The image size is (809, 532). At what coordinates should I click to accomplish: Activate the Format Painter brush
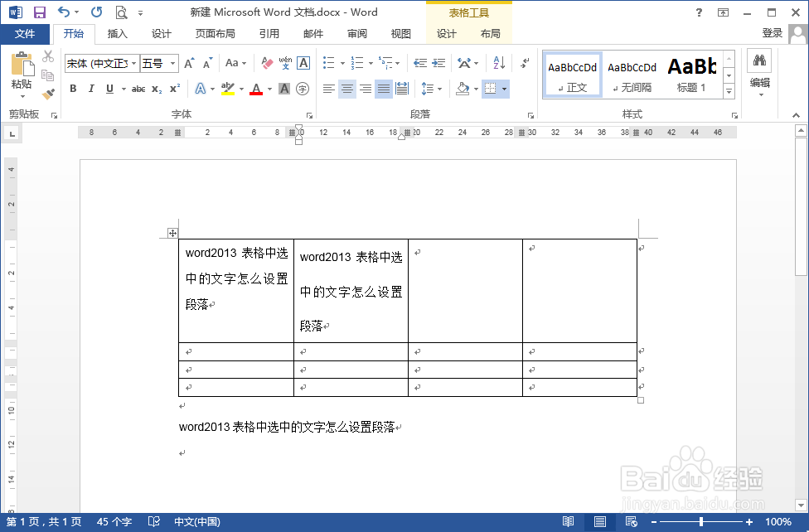(x=48, y=94)
